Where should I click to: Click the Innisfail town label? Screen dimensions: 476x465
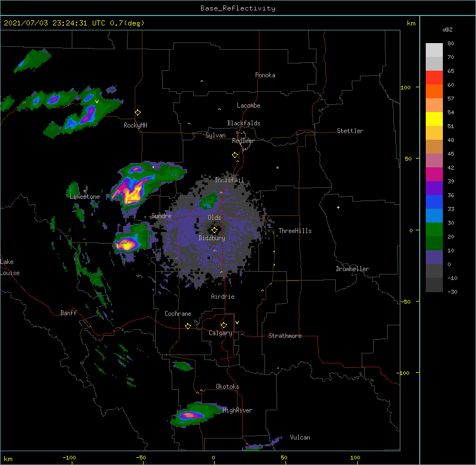[229, 180]
